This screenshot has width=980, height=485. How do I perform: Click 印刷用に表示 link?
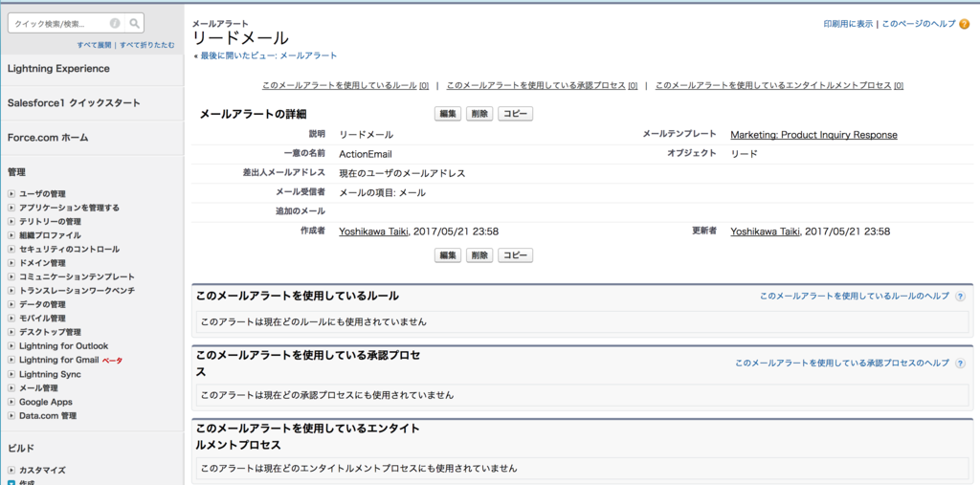[848, 24]
